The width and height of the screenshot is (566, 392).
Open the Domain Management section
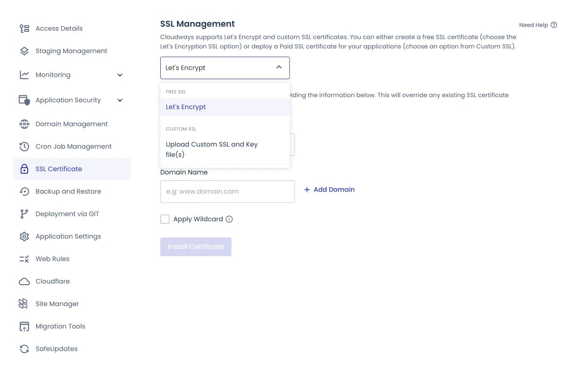click(x=72, y=124)
